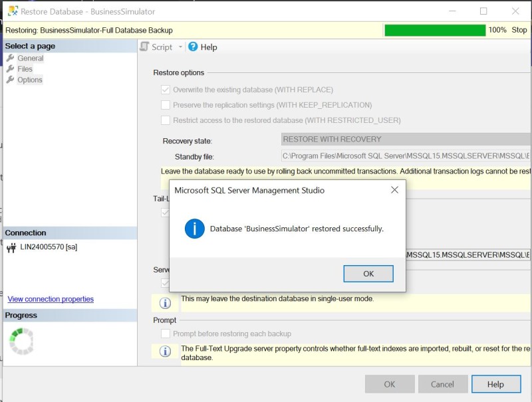Image resolution: width=532 pixels, height=402 pixels.
Task: Maximize the Restore Database window
Action: (483, 11)
